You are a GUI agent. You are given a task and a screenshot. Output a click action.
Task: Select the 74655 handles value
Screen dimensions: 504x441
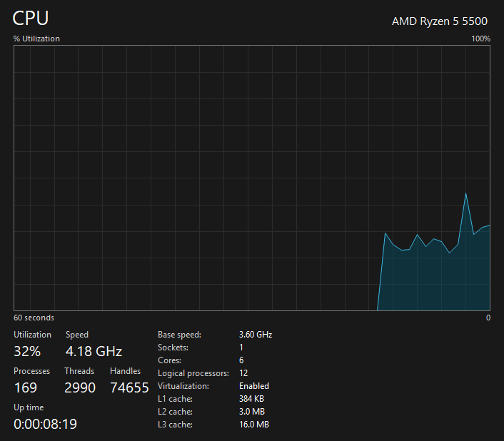(x=129, y=387)
